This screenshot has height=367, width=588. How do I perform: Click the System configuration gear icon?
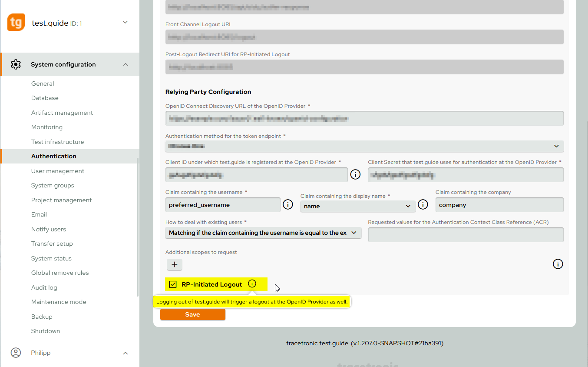point(16,64)
